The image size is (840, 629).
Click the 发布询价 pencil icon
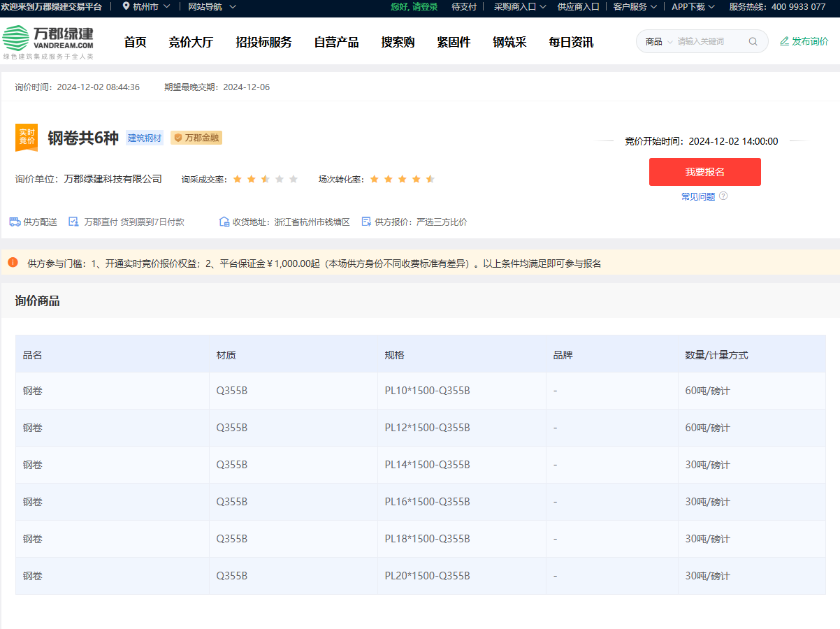click(784, 41)
